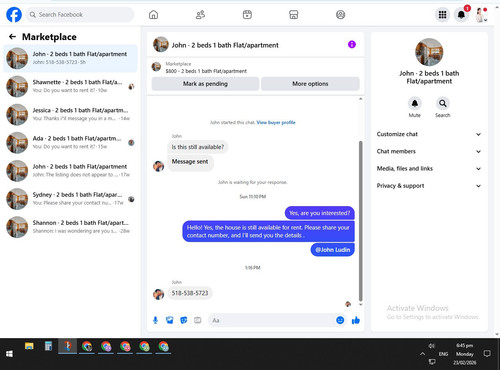Select John conversation with phone number
The height and width of the screenshot is (370, 500).
pyautogui.click(x=70, y=58)
